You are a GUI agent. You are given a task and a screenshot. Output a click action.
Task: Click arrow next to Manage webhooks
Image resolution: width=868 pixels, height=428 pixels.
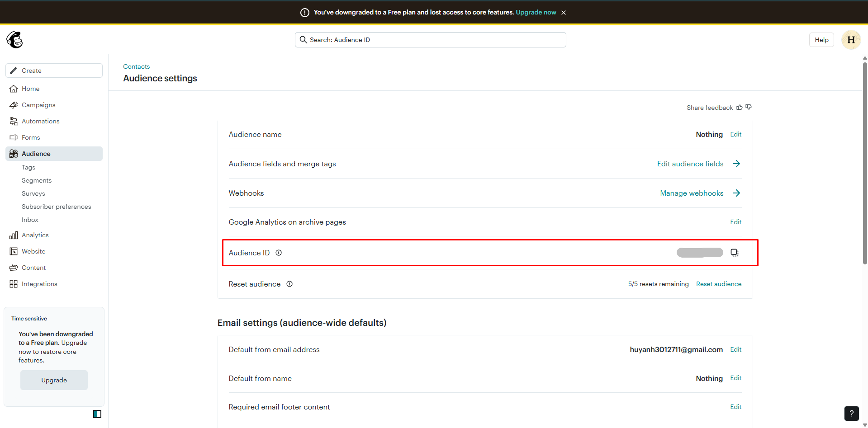[736, 193]
